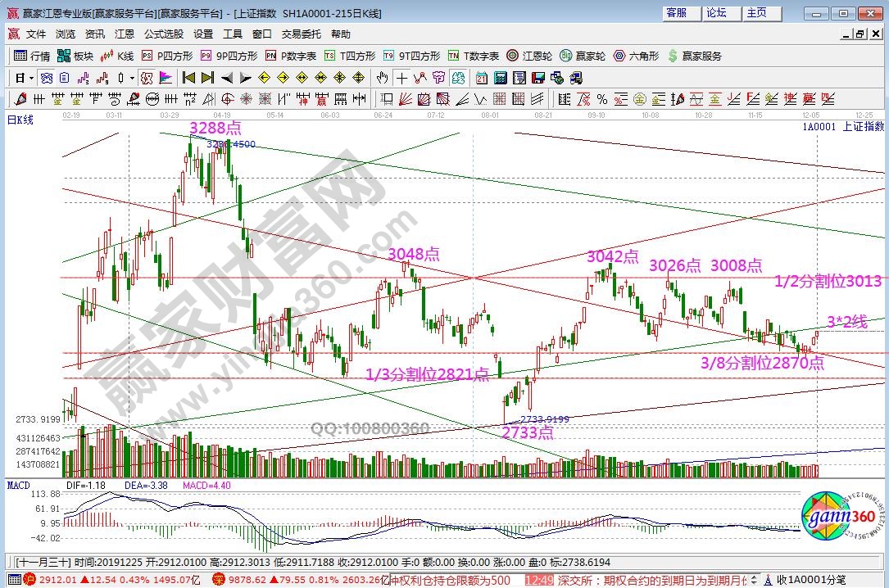The image size is (889, 588).
Task: Select the hand pan tool
Action: (382, 78)
